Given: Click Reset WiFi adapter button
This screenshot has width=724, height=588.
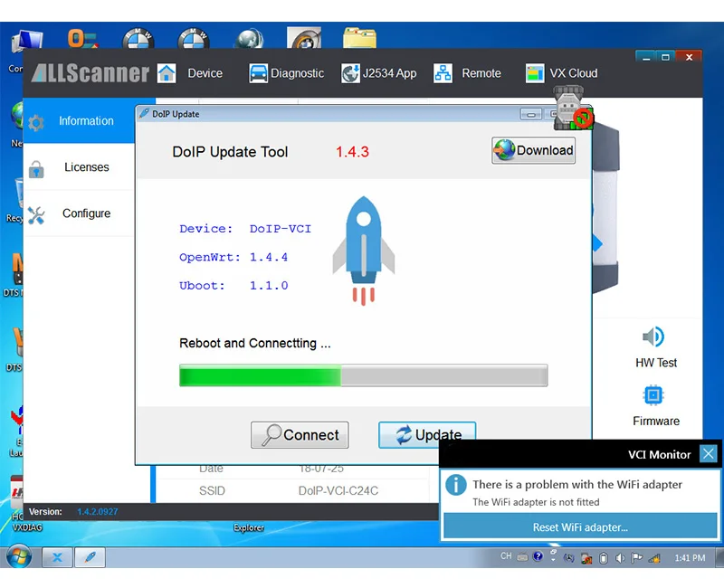Looking at the screenshot, I should click(580, 527).
